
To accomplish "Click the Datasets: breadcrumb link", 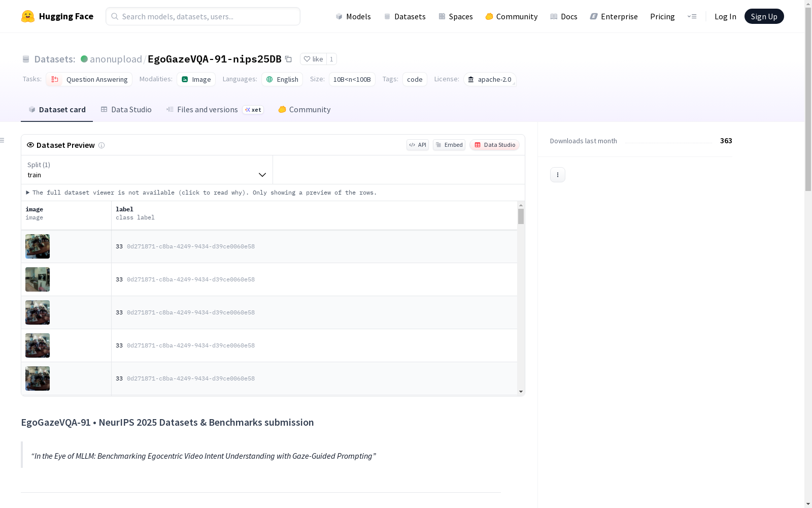I will (54, 59).
